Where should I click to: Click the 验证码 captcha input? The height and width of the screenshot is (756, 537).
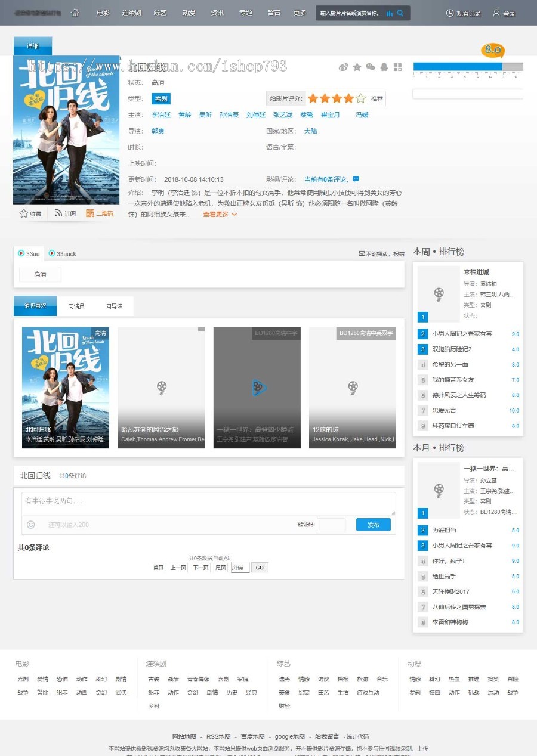[331, 525]
